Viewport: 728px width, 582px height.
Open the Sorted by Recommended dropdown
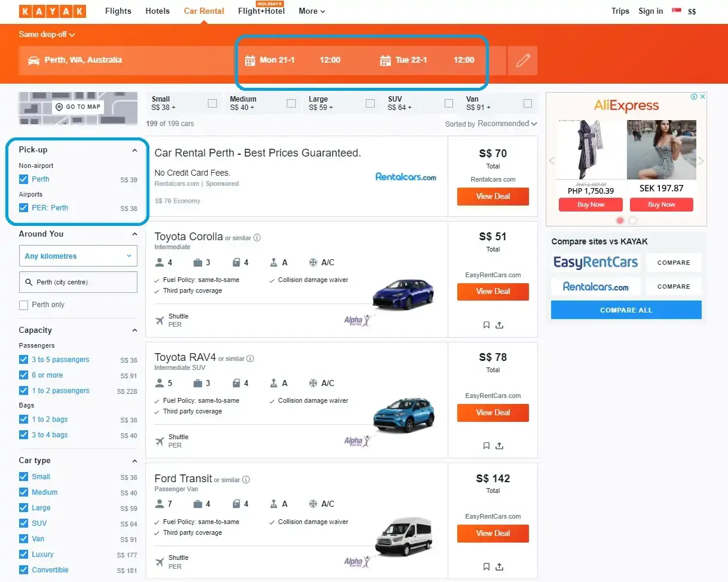(x=491, y=124)
